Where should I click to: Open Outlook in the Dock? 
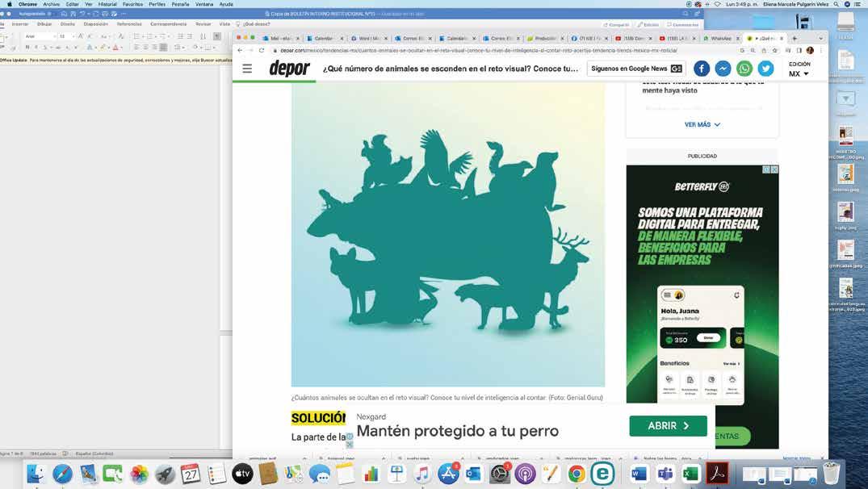(473, 474)
